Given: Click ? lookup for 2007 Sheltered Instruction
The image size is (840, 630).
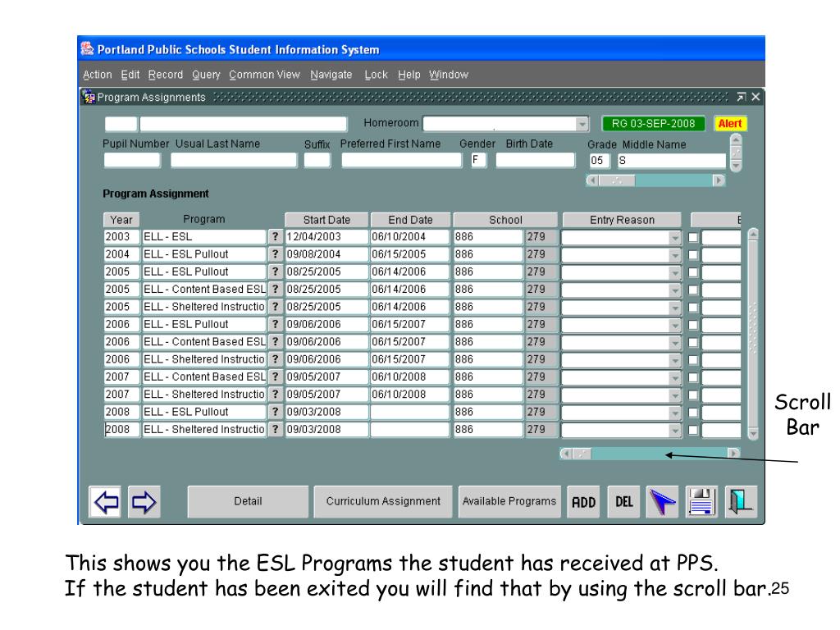Looking at the screenshot, I should coord(276,395).
